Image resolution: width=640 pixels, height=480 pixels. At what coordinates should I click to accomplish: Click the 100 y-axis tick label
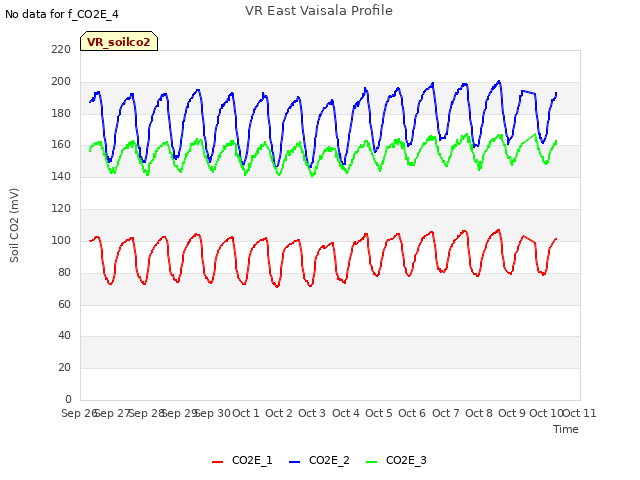pos(61,240)
